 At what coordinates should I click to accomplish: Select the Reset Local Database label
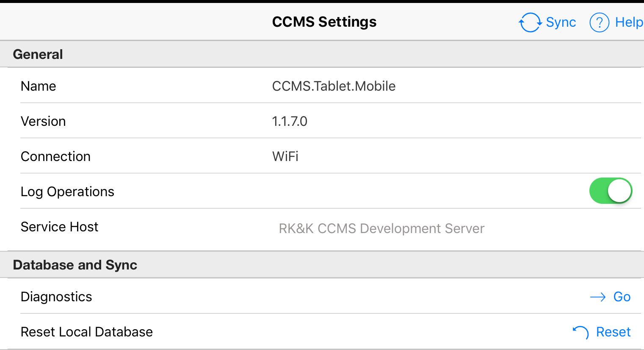click(87, 332)
